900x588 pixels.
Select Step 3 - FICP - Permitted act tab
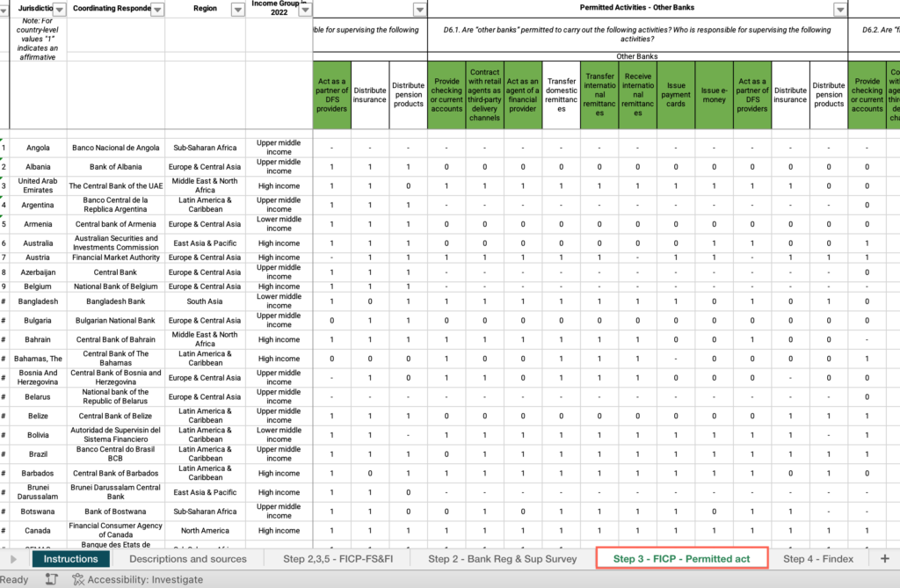coord(682,559)
